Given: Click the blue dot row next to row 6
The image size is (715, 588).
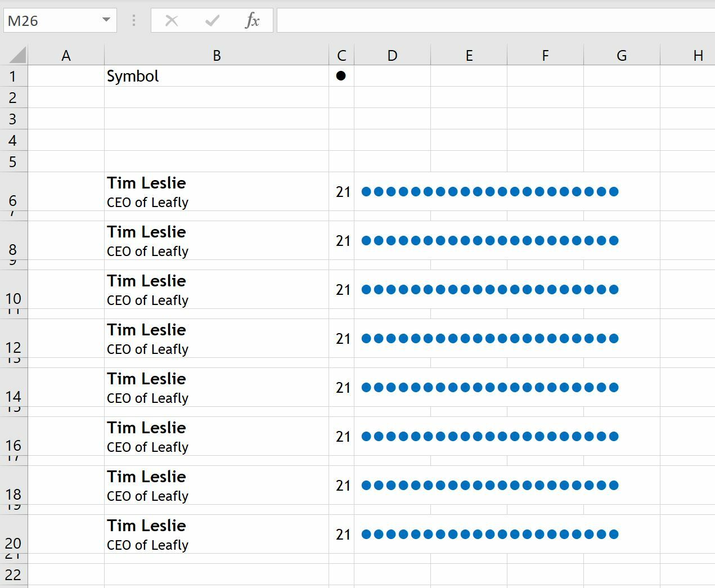Looking at the screenshot, I should point(489,191).
